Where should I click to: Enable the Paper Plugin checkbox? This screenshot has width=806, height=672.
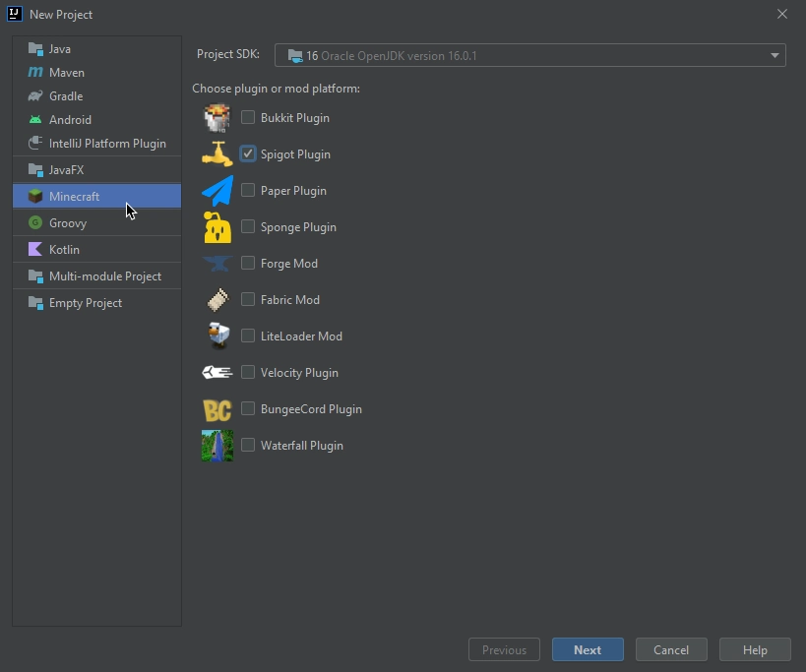tap(248, 191)
